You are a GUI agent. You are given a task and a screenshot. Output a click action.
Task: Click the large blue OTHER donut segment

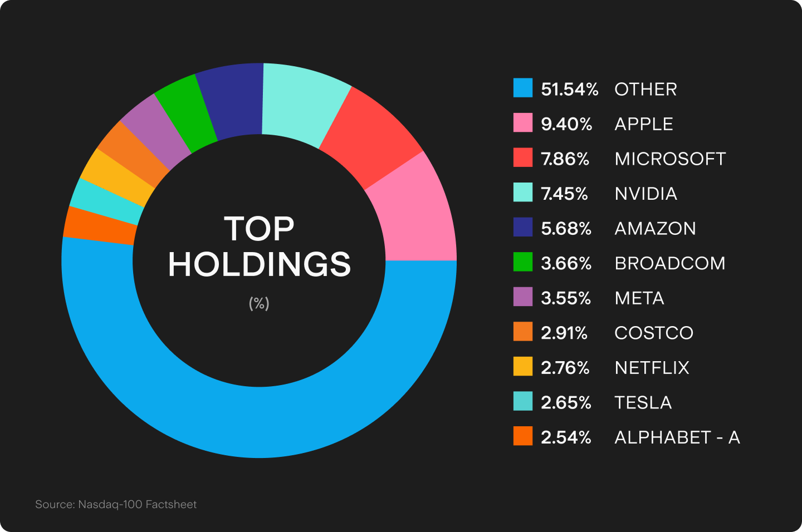coord(259,422)
